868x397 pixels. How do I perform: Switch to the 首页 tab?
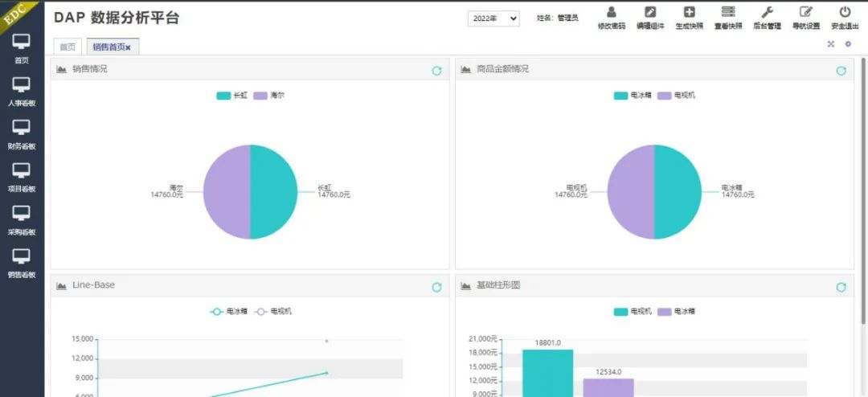click(x=68, y=47)
